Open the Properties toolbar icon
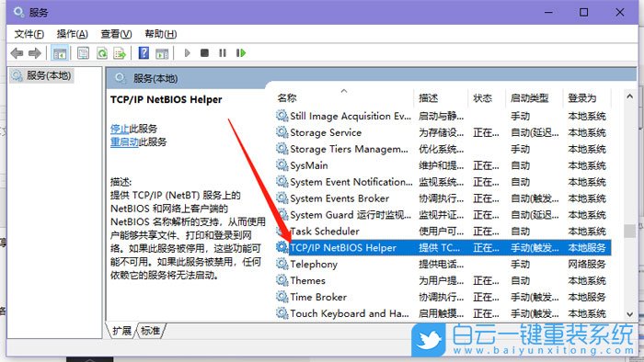 click(84, 53)
